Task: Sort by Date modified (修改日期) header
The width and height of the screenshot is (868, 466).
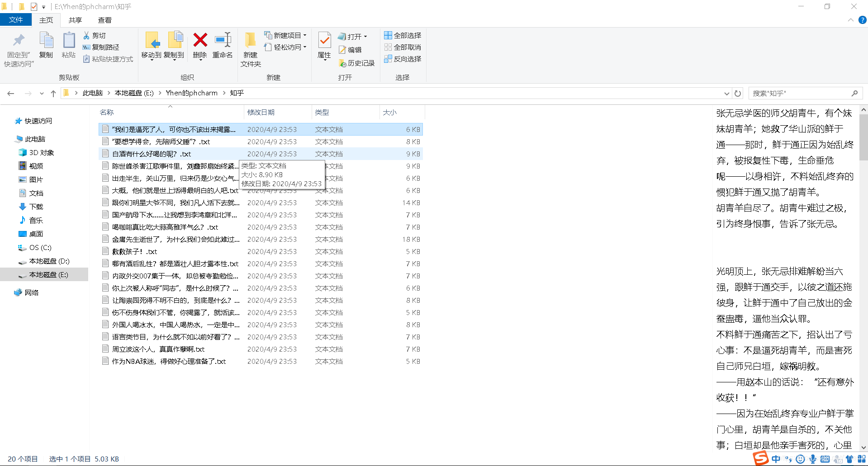Action: pos(278,112)
